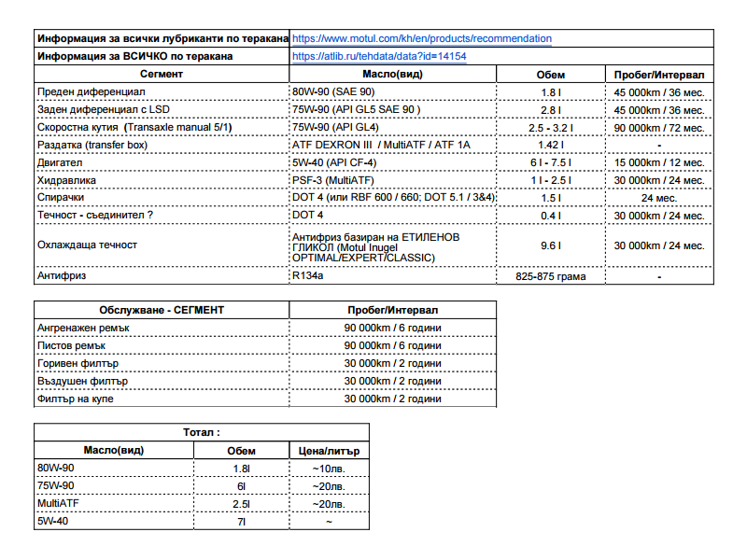
Task: Select the '80W-90' row in Тотал table
Action: 114,469
